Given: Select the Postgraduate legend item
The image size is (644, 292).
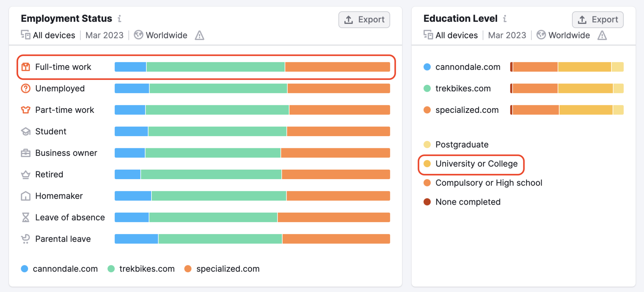Looking at the screenshot, I should [x=457, y=145].
